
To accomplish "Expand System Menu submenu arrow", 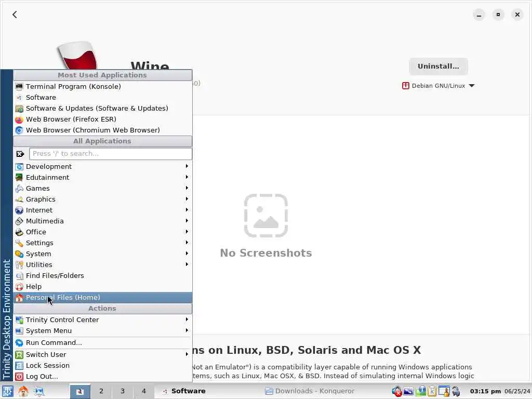I will (x=187, y=330).
